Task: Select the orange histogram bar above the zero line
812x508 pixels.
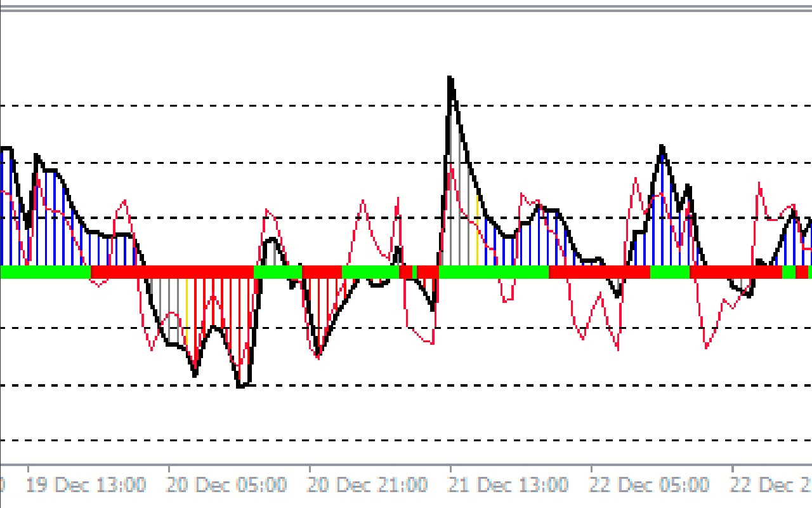Action: click(x=477, y=230)
